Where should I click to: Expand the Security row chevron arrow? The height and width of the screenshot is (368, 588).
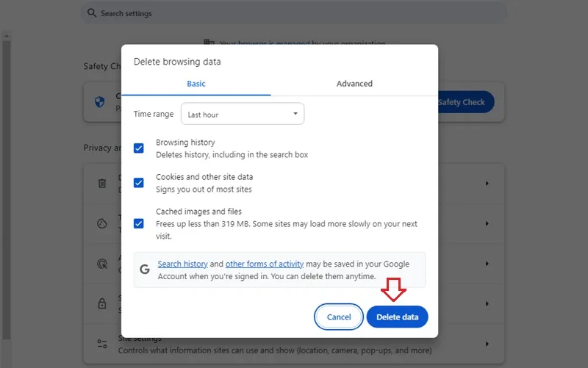(487, 303)
